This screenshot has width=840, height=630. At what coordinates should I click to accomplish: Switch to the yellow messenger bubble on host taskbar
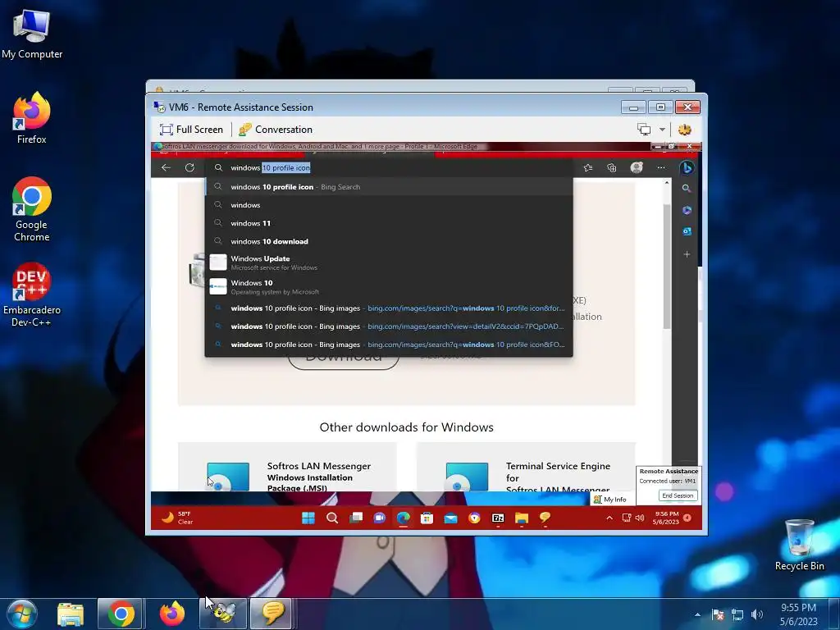tap(271, 614)
